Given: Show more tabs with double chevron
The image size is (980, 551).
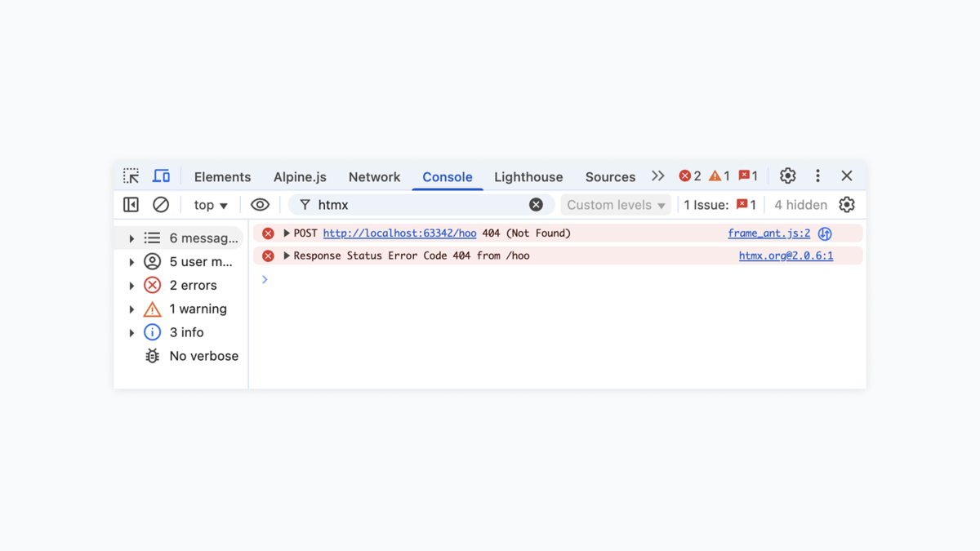Looking at the screenshot, I should [x=658, y=176].
